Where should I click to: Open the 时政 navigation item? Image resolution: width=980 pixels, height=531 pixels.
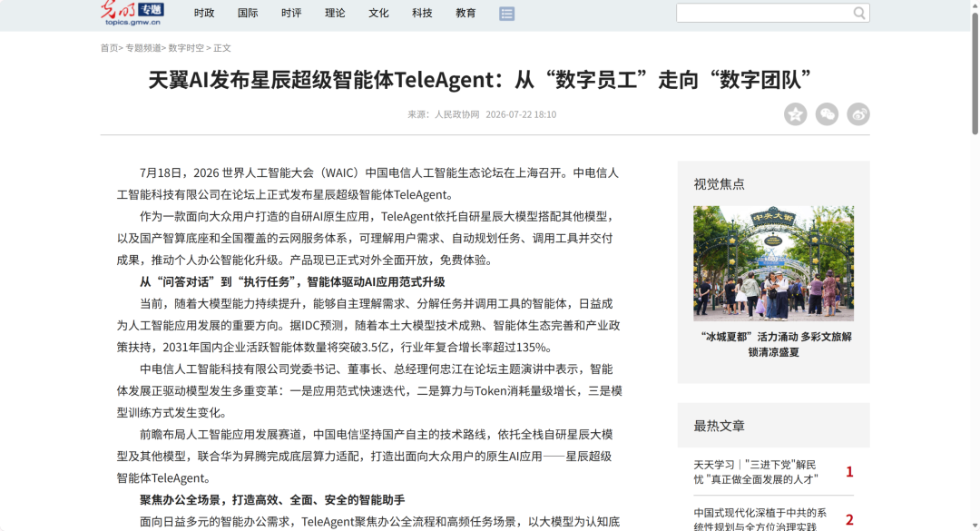click(204, 13)
